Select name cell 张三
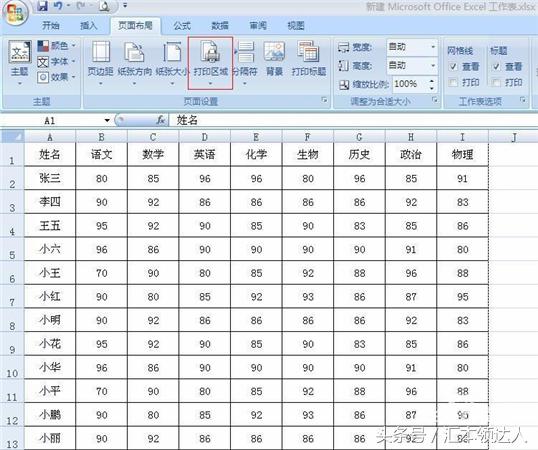This screenshot has width=538, height=450. coord(50,178)
